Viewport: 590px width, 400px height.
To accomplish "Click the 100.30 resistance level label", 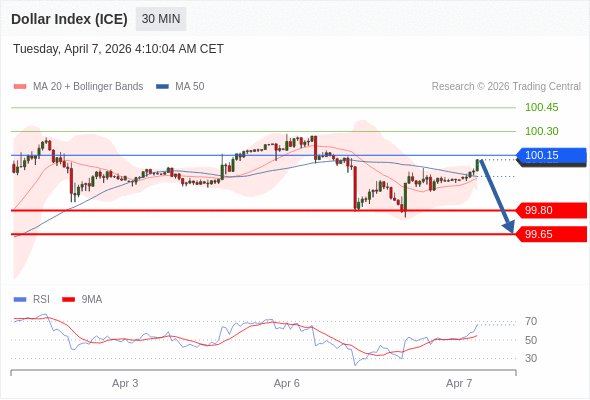I will click(x=541, y=131).
